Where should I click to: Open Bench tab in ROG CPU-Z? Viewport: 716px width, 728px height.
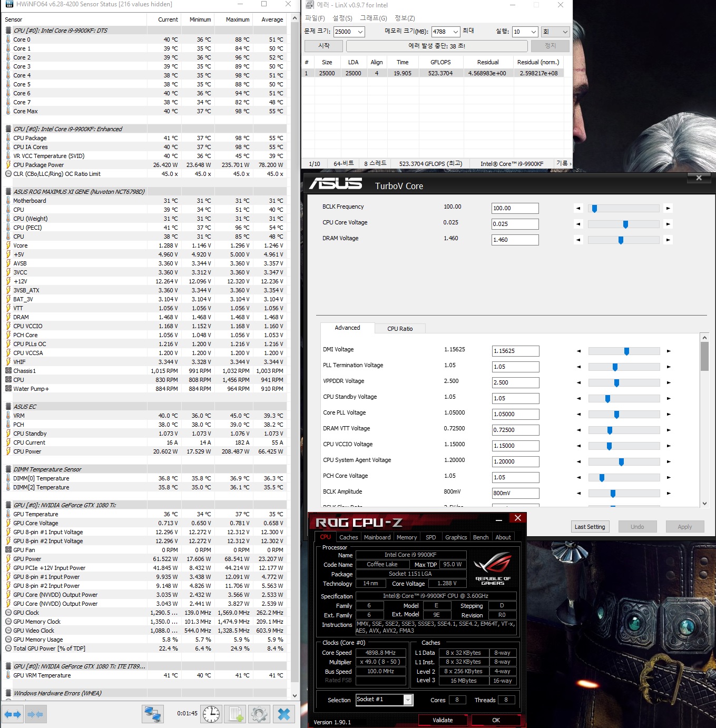pyautogui.click(x=480, y=537)
